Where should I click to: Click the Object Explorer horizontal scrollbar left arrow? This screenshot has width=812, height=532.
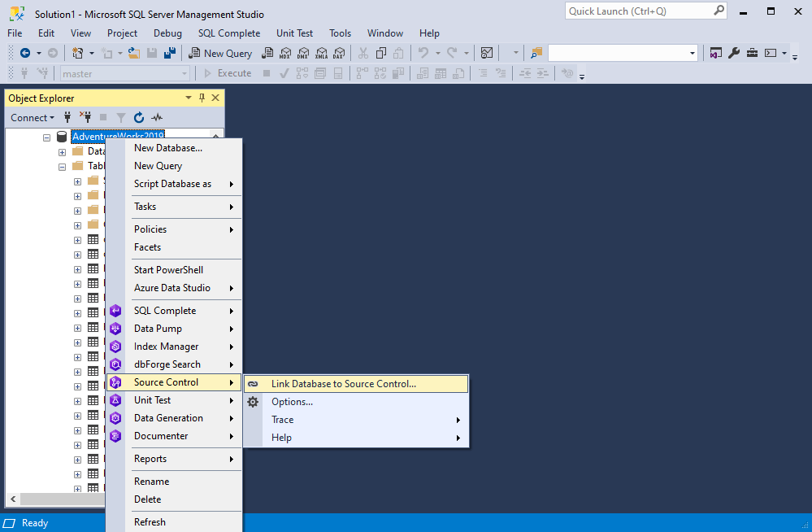13,499
